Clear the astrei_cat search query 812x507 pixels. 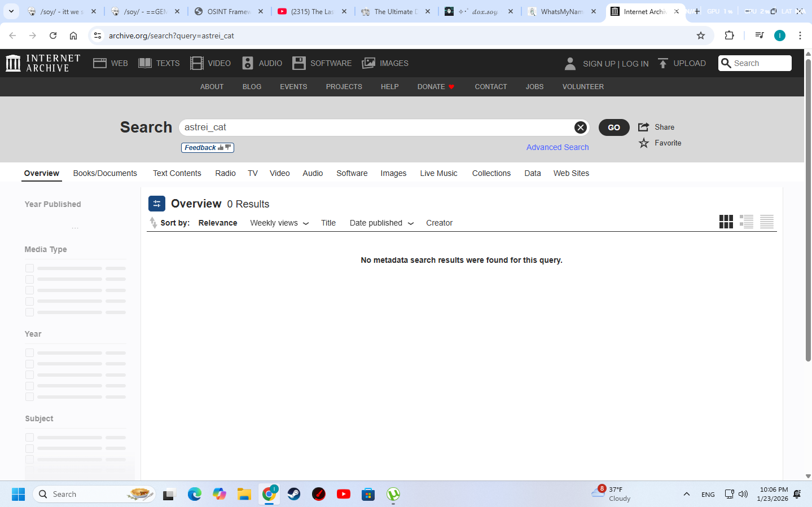580,127
